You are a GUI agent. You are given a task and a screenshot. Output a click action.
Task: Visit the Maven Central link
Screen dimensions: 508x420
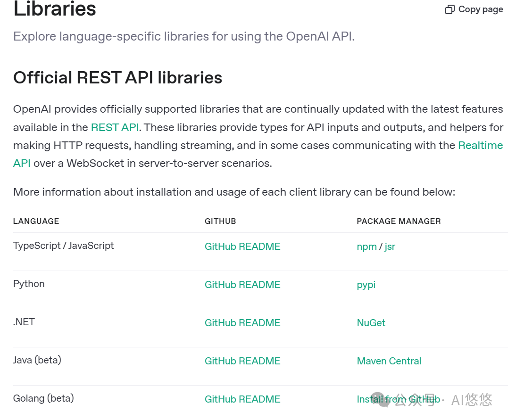coord(389,361)
